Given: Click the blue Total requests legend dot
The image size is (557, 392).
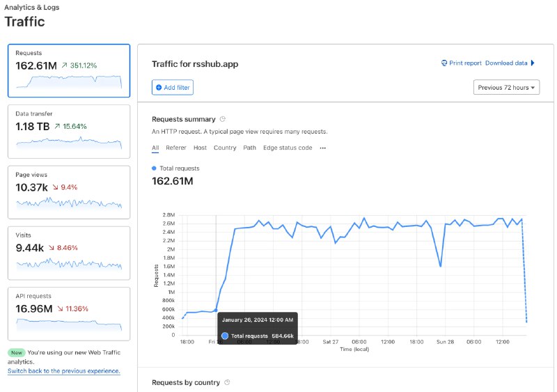Looking at the screenshot, I should click(x=155, y=168).
